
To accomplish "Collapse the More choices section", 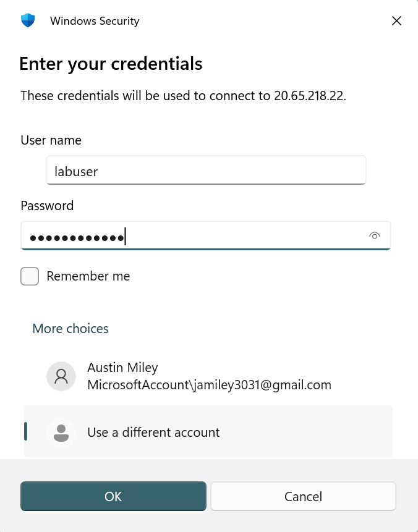I will click(70, 329).
